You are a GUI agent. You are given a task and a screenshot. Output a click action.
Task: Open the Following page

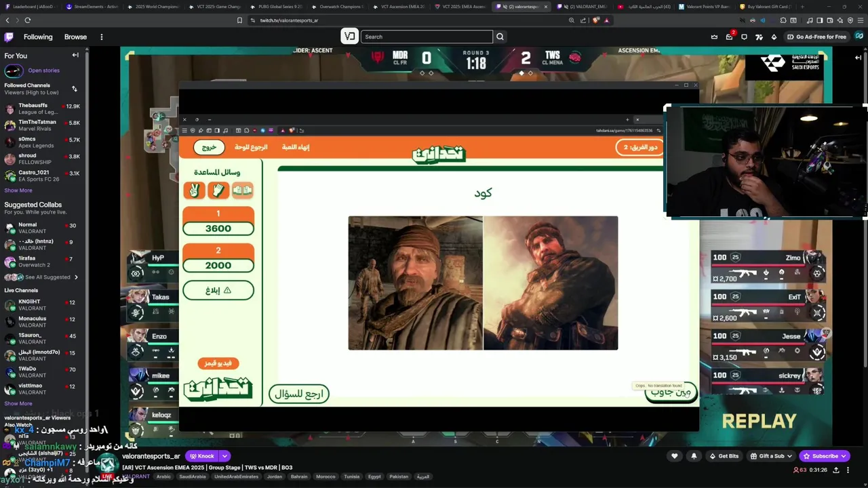tap(38, 37)
